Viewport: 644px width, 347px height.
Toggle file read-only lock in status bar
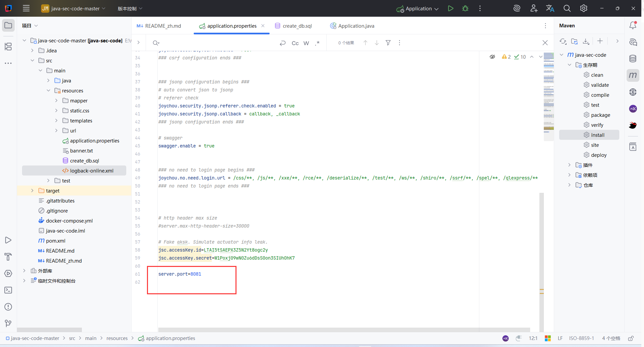pyautogui.click(x=631, y=338)
